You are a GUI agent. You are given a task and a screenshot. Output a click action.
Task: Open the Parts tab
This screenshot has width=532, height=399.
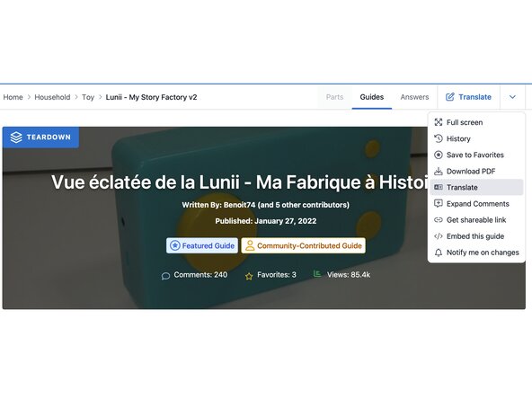[x=334, y=97]
